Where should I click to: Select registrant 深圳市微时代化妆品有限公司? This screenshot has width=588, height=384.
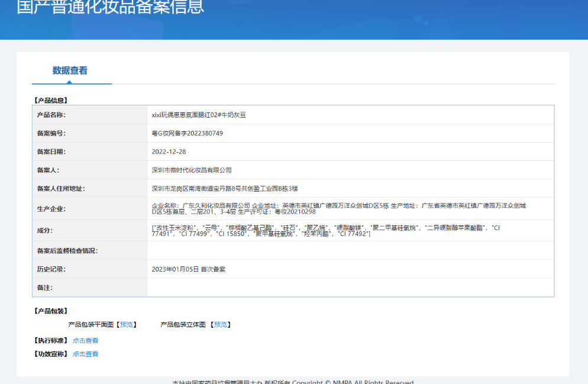(x=192, y=170)
